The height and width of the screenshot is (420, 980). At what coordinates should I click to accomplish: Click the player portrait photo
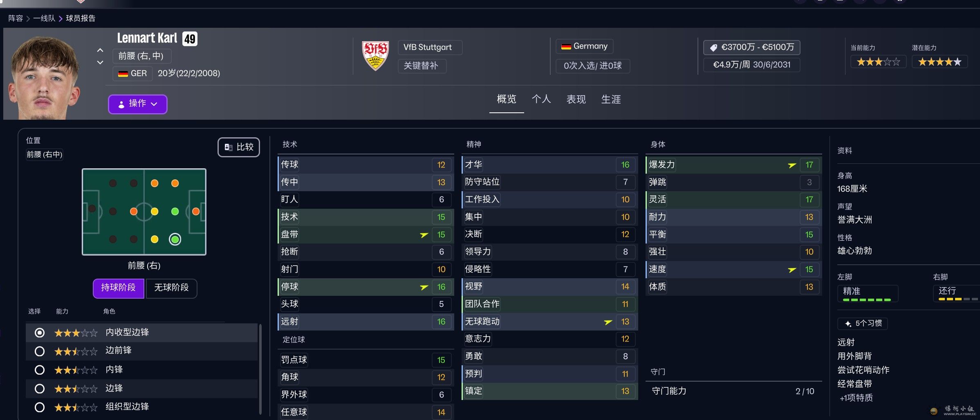click(x=45, y=78)
